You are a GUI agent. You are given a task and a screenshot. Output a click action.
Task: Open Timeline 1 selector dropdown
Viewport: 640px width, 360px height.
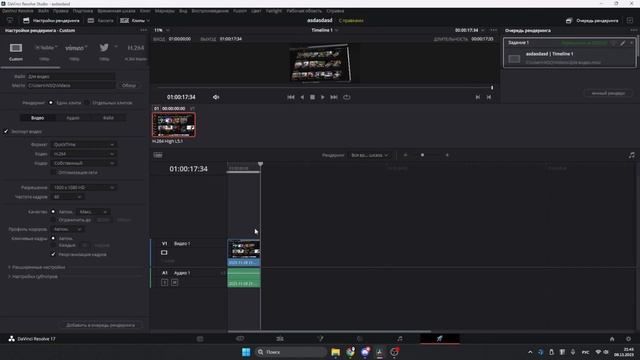coord(325,30)
